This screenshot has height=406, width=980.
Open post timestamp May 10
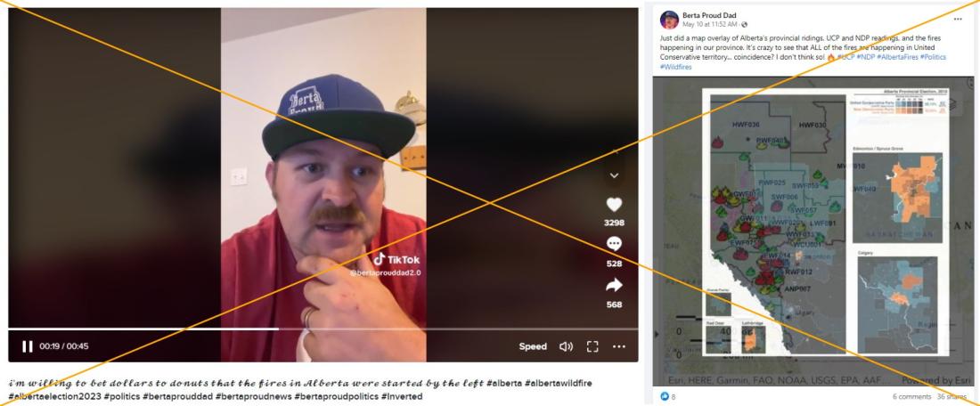click(x=710, y=24)
